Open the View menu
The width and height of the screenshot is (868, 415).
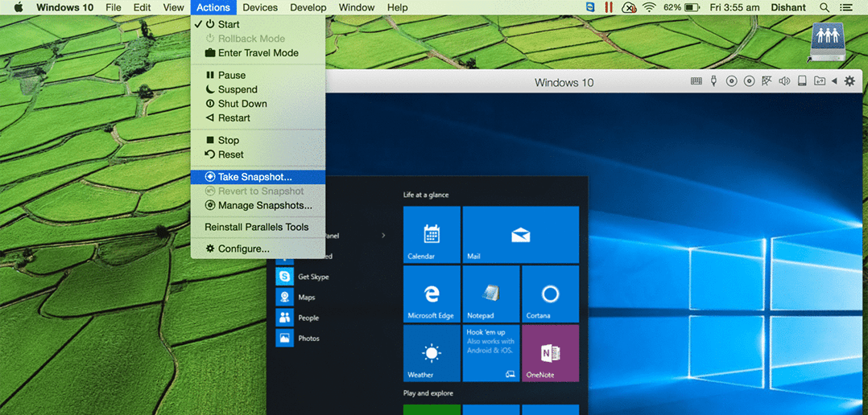174,7
